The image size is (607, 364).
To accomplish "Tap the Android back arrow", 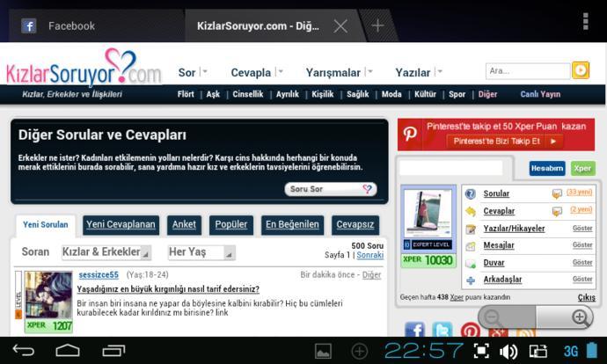I will pos(24,351).
